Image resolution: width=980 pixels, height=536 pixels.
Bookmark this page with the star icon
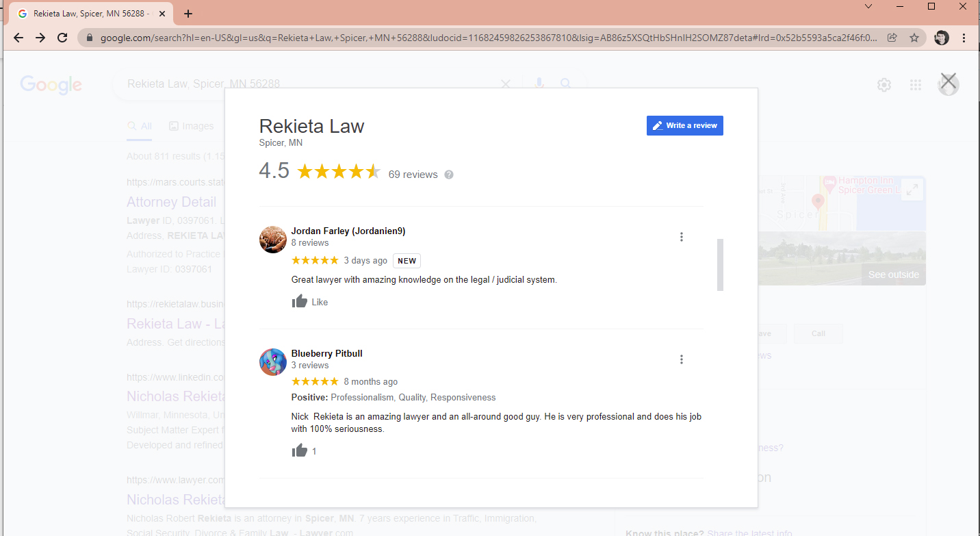click(914, 38)
